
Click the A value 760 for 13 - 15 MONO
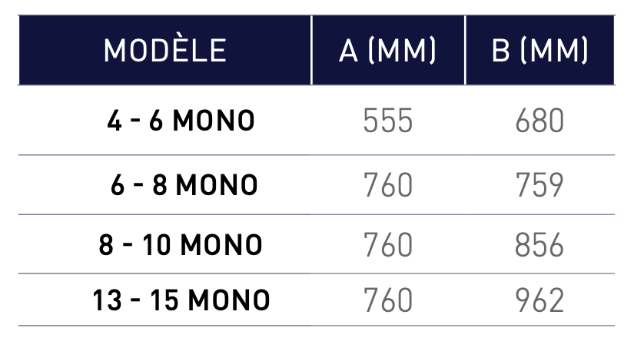[387, 300]
